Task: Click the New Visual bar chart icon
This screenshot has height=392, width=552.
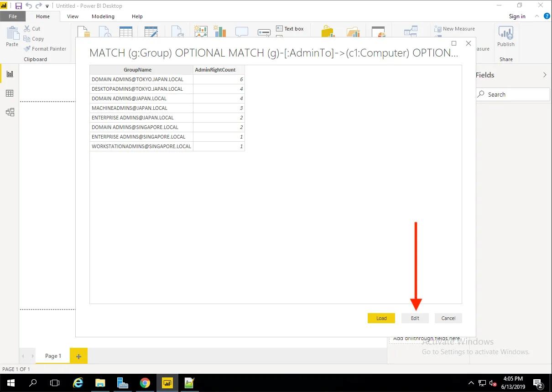Action: [x=220, y=31]
